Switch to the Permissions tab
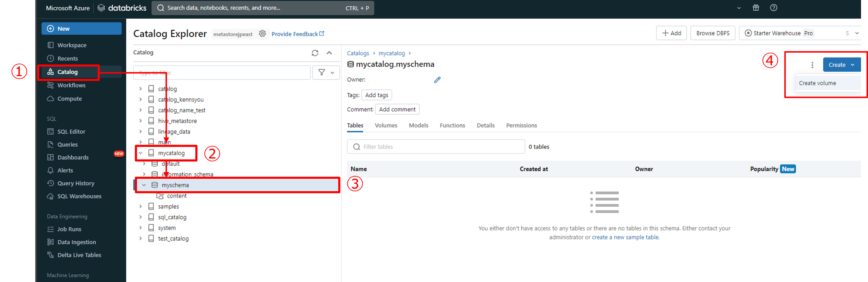This screenshot has height=282, width=868. click(x=521, y=125)
